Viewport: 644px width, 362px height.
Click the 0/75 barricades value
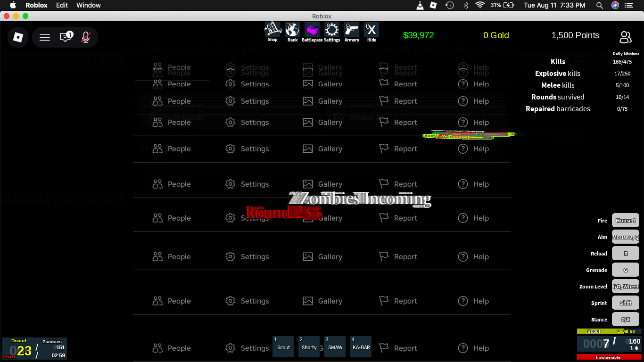[x=622, y=109]
